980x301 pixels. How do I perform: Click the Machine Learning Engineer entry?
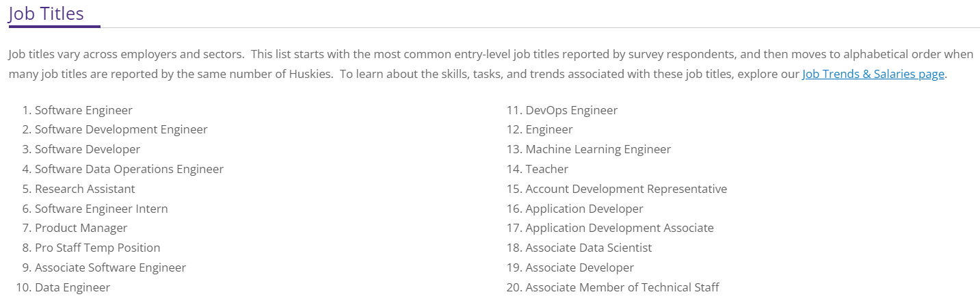pos(598,149)
